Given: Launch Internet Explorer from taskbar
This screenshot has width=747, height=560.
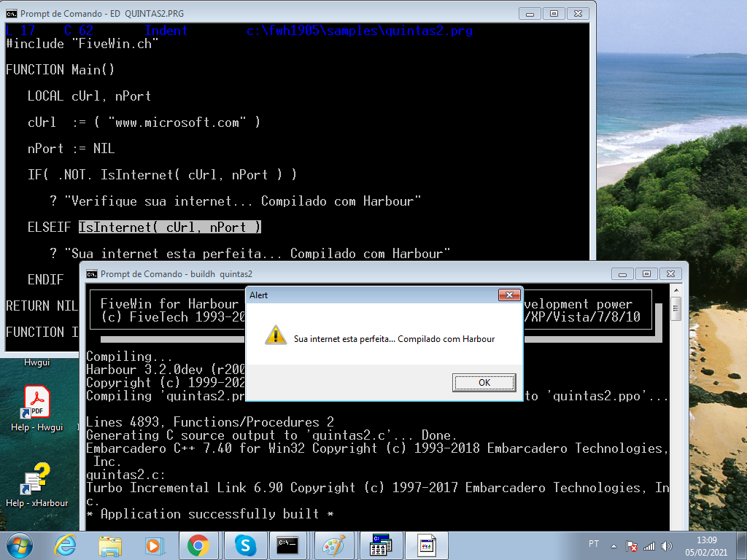Looking at the screenshot, I should (x=65, y=545).
